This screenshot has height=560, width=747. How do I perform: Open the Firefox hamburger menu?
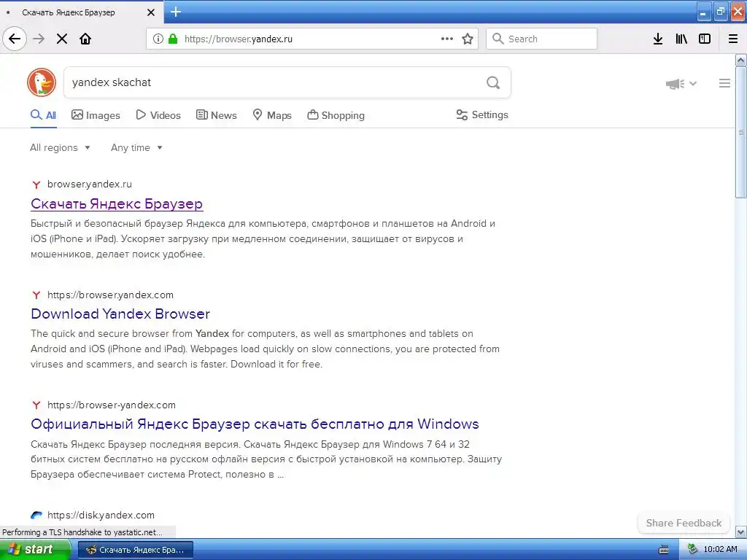(x=733, y=39)
